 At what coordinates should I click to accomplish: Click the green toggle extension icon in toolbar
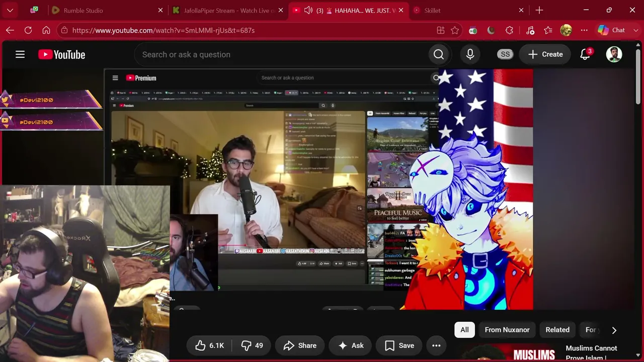[x=473, y=30]
